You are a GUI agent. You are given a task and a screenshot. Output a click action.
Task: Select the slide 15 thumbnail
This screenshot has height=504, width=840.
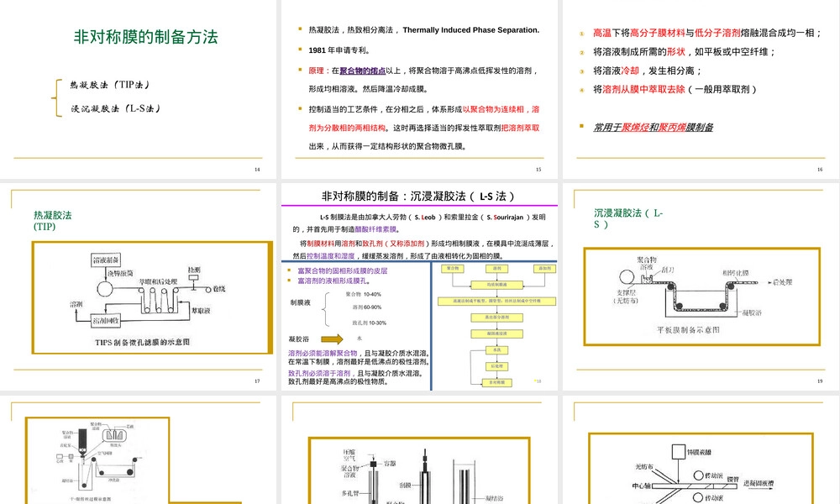419,89
